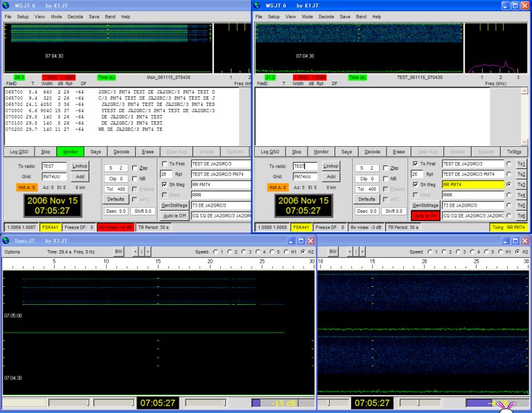532x413 pixels.
Task: Click scrollbar in right WSJT decode text area
Action: tap(524, 116)
